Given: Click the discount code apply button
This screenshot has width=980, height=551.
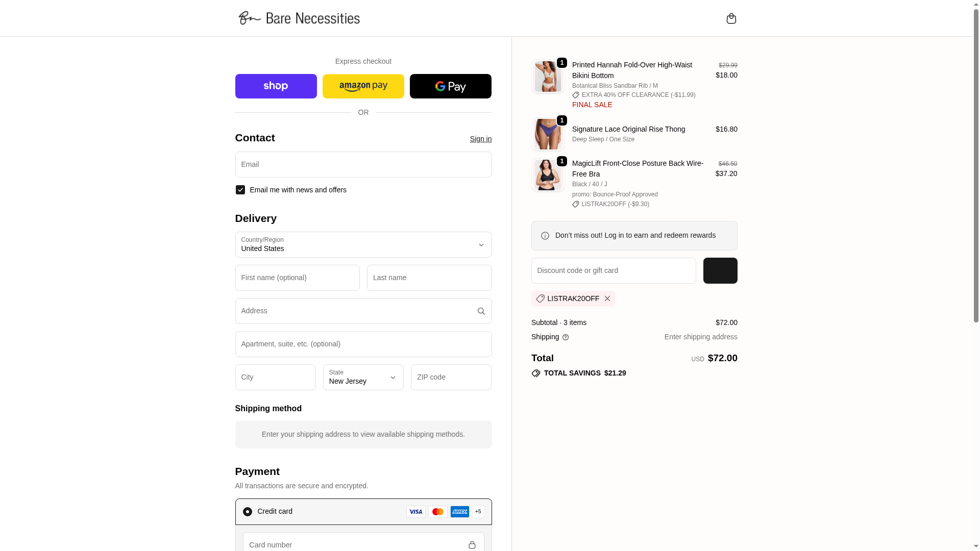Looking at the screenshot, I should pos(720,271).
